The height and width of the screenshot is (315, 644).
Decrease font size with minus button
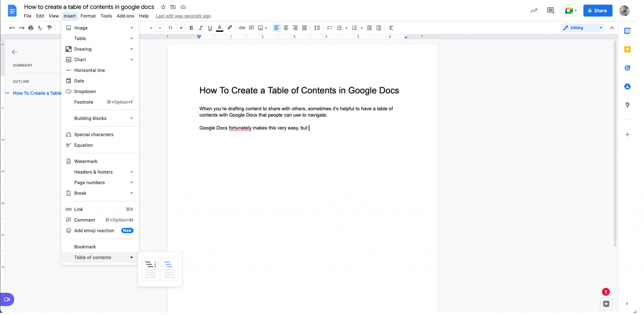click(160, 28)
